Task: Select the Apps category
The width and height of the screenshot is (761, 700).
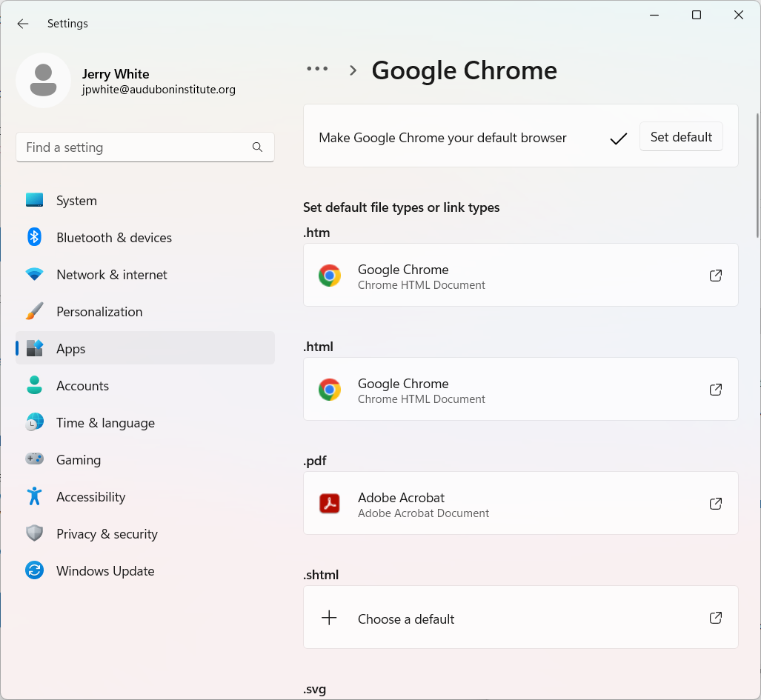Action: tap(145, 348)
